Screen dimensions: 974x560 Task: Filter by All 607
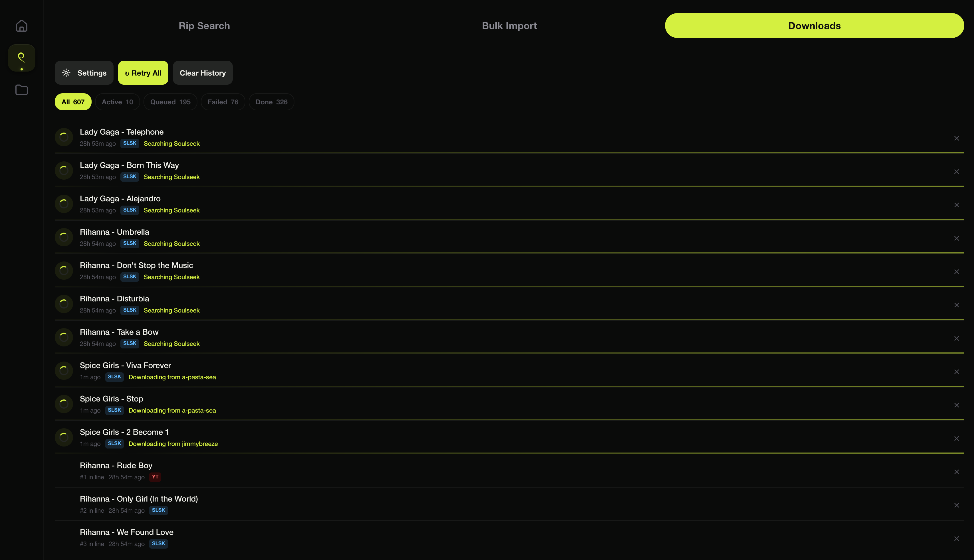[73, 102]
